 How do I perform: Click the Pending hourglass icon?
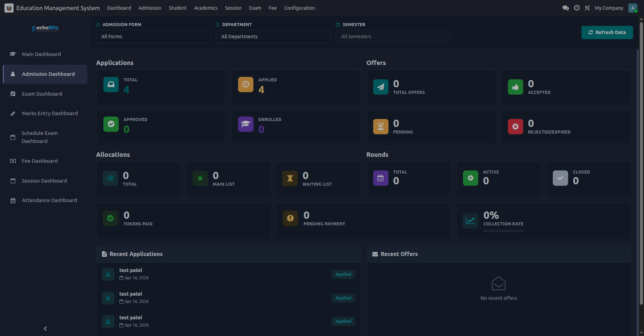tap(381, 127)
